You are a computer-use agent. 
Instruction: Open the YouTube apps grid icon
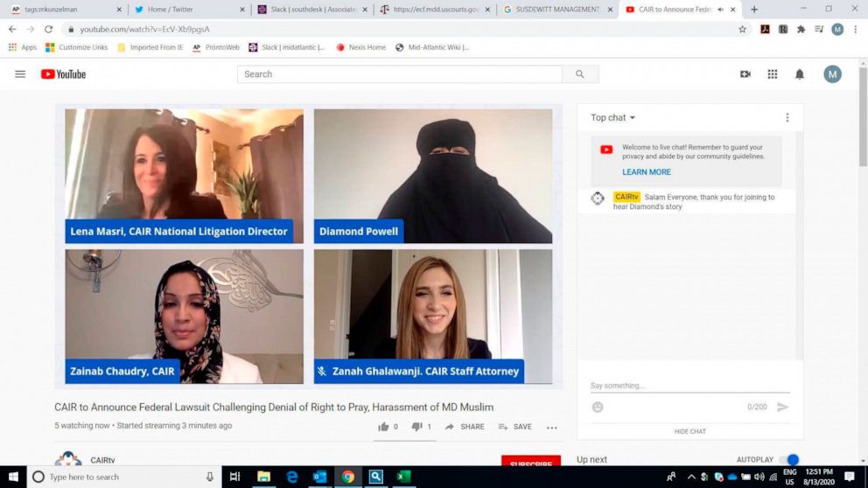click(773, 74)
